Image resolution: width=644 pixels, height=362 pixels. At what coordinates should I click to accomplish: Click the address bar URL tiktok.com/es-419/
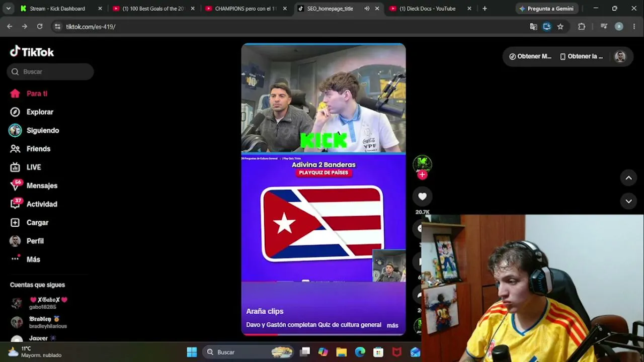point(91,27)
